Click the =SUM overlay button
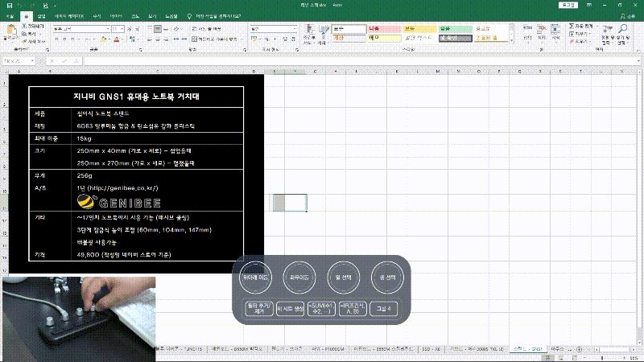644x362 pixels. click(321, 308)
